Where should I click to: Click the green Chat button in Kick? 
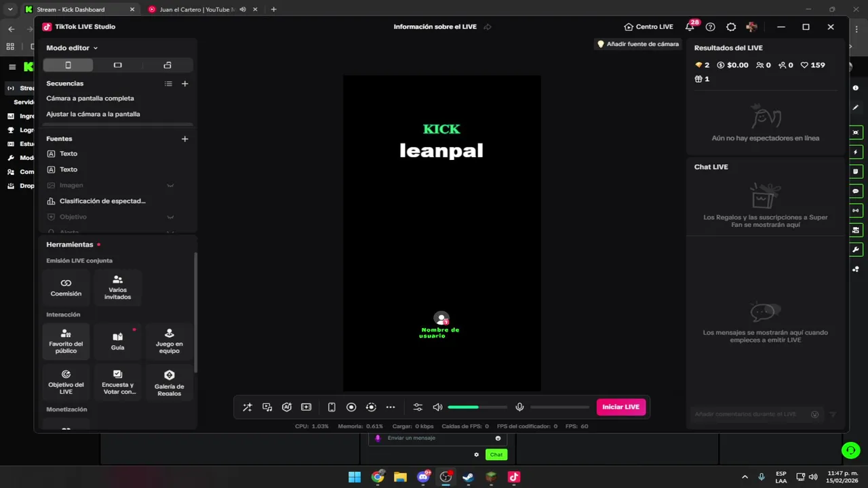tap(496, 455)
